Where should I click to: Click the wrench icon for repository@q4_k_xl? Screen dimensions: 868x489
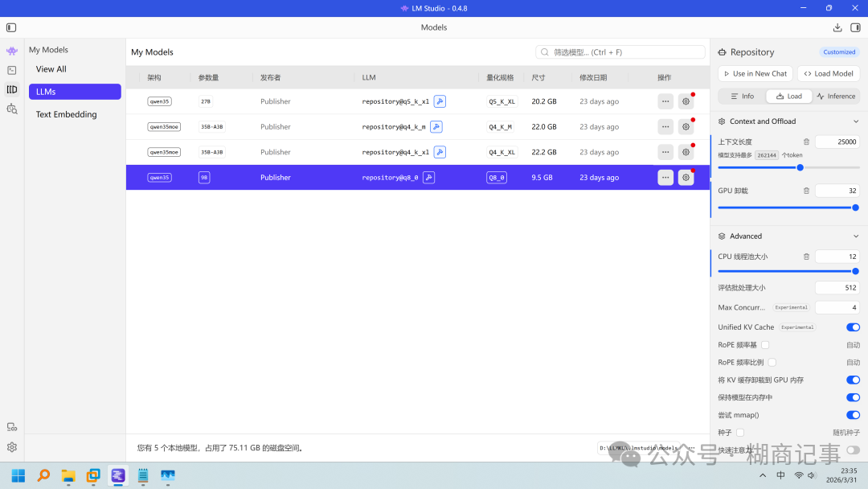[440, 152]
